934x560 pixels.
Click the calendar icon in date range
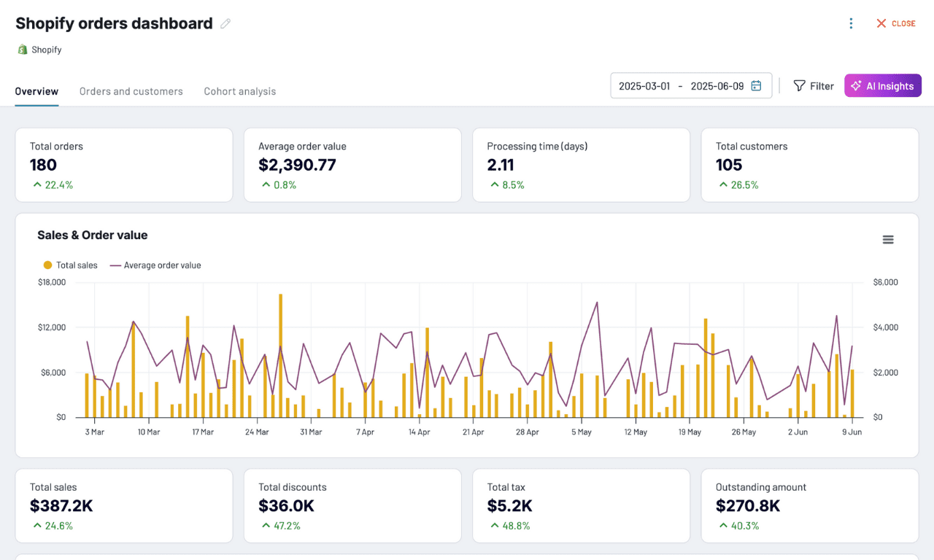757,86
